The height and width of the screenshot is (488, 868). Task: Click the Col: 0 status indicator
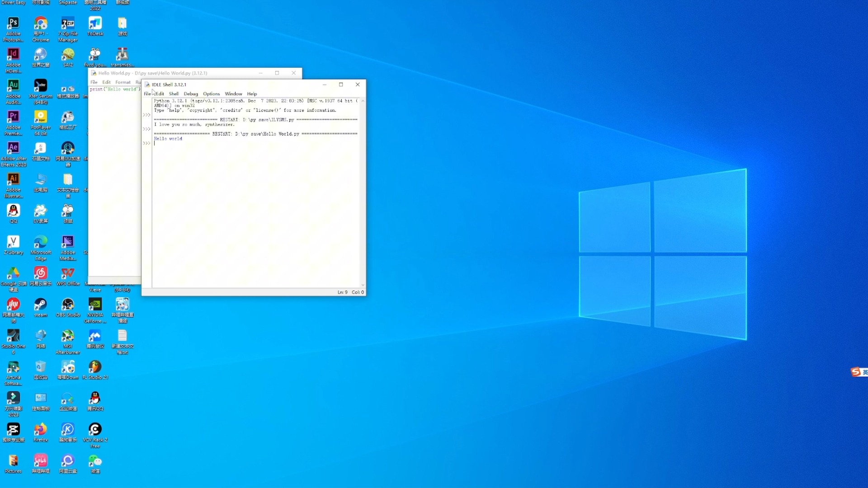(x=358, y=292)
